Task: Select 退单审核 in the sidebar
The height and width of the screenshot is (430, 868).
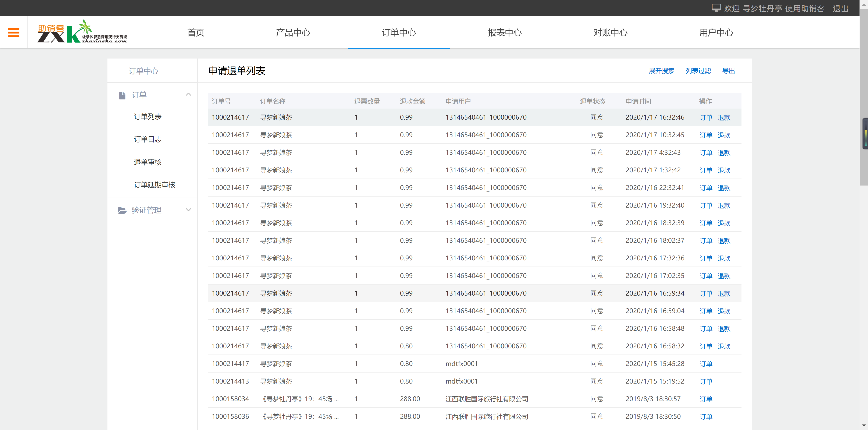Action: click(147, 162)
